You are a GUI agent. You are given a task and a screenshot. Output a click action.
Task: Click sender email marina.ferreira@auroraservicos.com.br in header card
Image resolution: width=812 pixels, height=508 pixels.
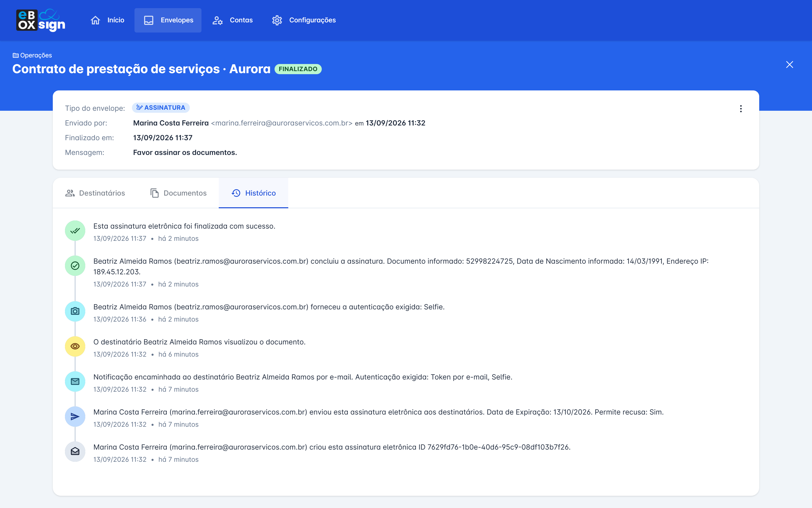(x=281, y=123)
